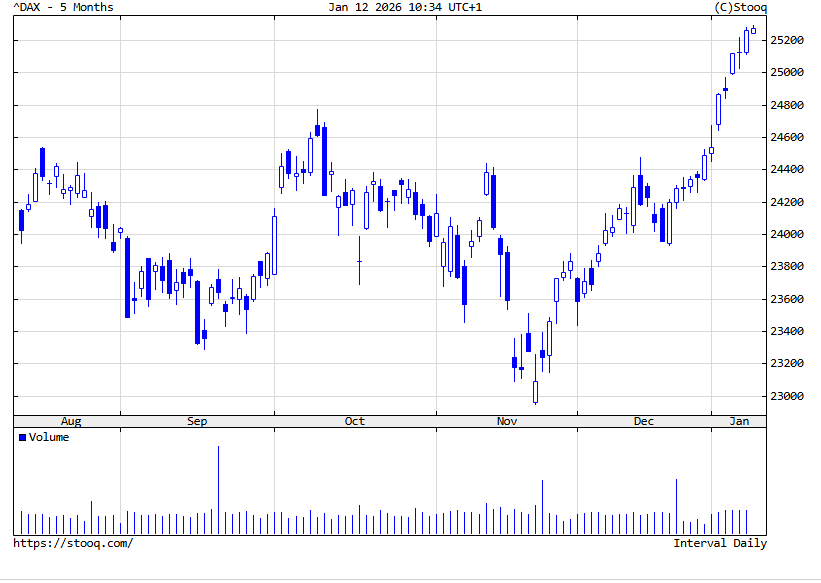Image resolution: width=821 pixels, height=583 pixels.
Task: Click the tallest volume bar in September
Action: coord(218,490)
